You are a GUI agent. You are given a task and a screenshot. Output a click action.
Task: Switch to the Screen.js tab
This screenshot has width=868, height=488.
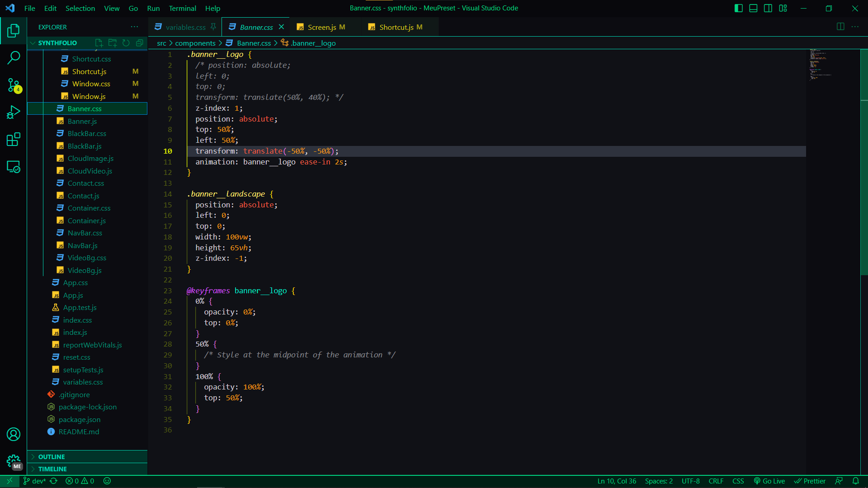tap(321, 27)
